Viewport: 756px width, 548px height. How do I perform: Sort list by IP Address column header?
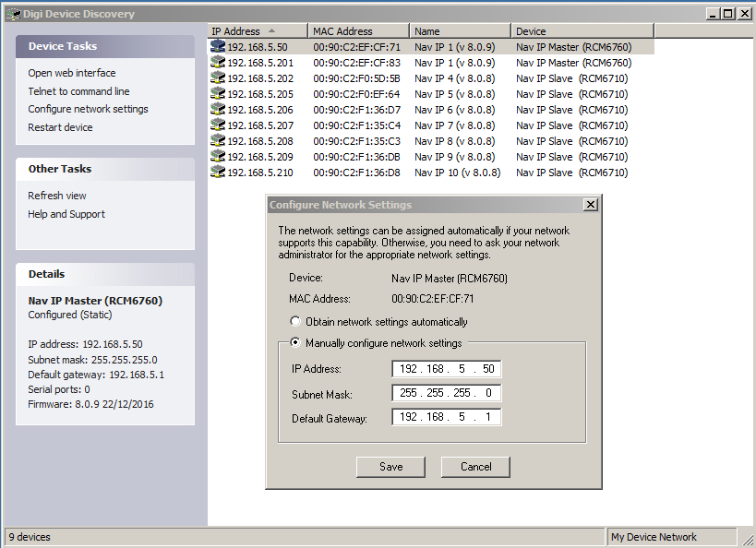258,31
